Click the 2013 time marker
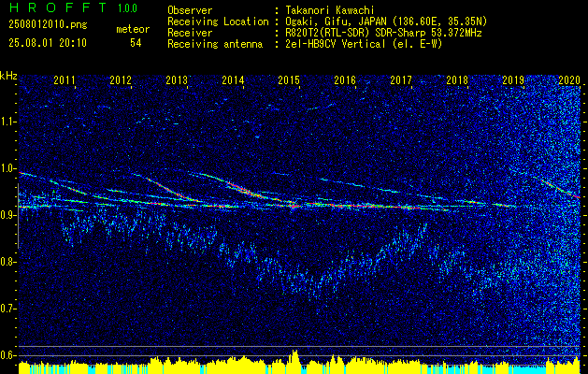This screenshot has width=588, height=374. click(177, 79)
